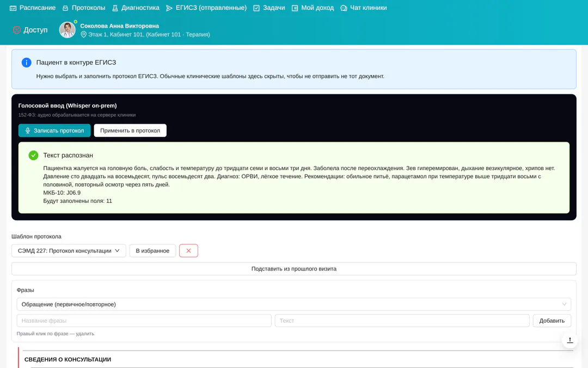The image size is (588, 368).
Task: Focus the Название фразы input field
Action: 144,321
